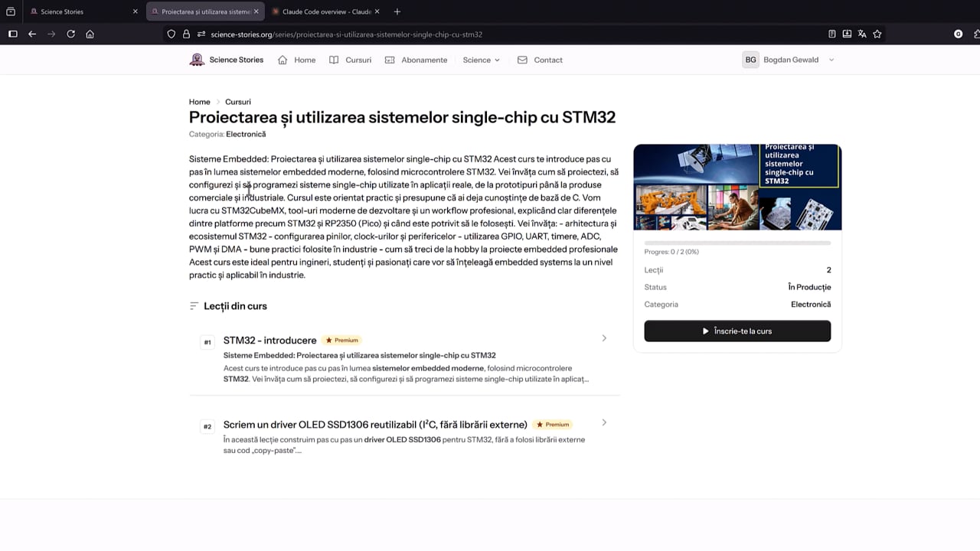Expand the Science dropdown menu
This screenshot has width=980, height=551.
(482, 60)
